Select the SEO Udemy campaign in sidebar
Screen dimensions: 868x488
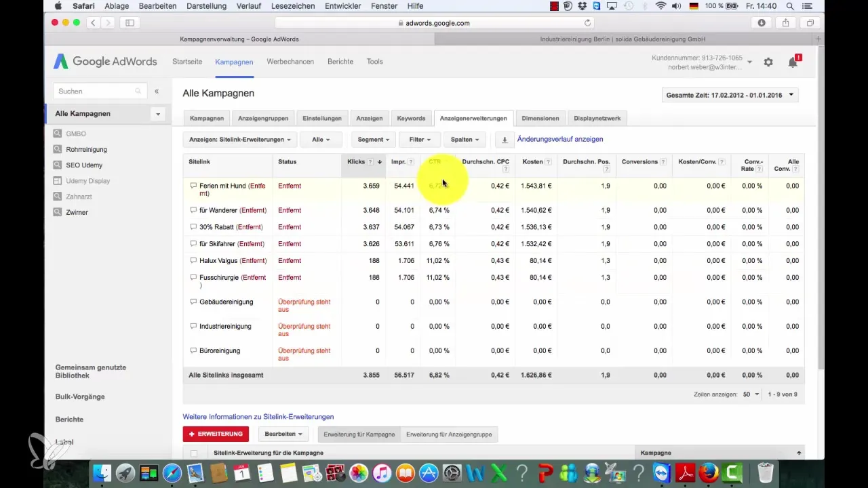click(x=84, y=165)
